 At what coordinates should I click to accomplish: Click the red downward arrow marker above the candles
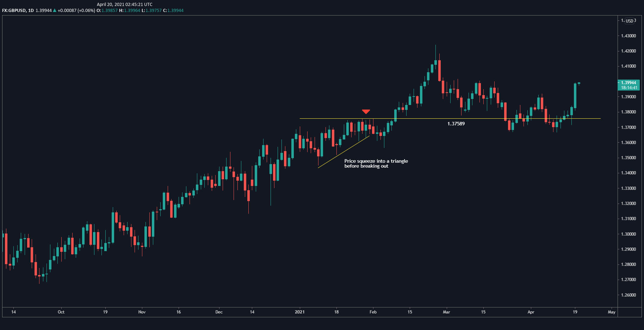coord(366,111)
